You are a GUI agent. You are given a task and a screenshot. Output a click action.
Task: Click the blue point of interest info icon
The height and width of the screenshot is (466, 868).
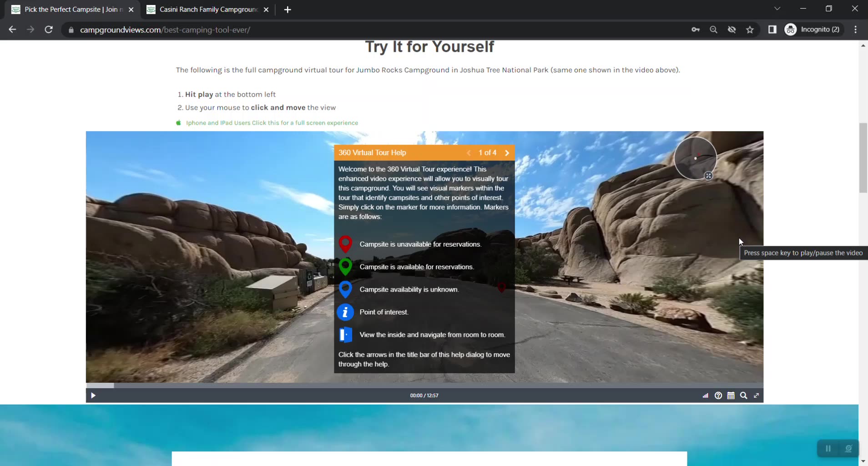345,312
